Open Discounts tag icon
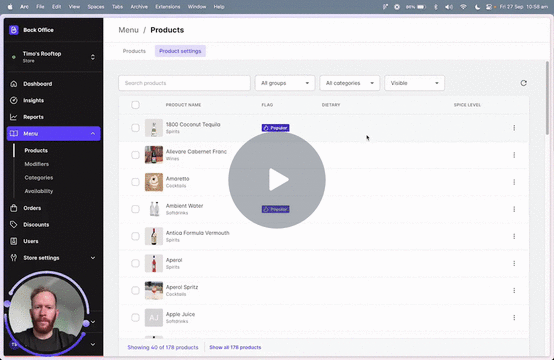 coord(14,225)
